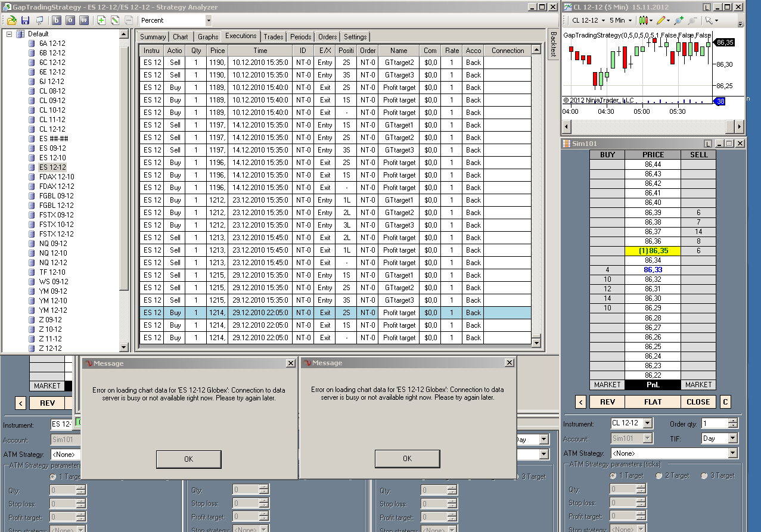Select the YM 12-12 instrument
Screen dimensions: 761x532
tap(53, 310)
